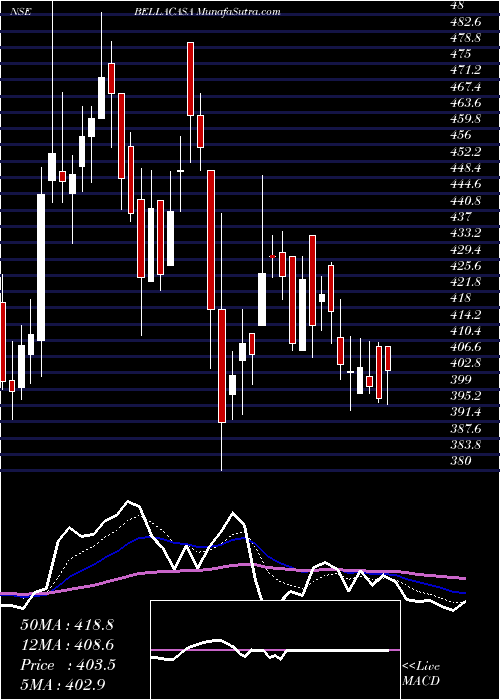Click the NSE exchange label
This screenshot has width=500, height=700.
(x=22, y=12)
